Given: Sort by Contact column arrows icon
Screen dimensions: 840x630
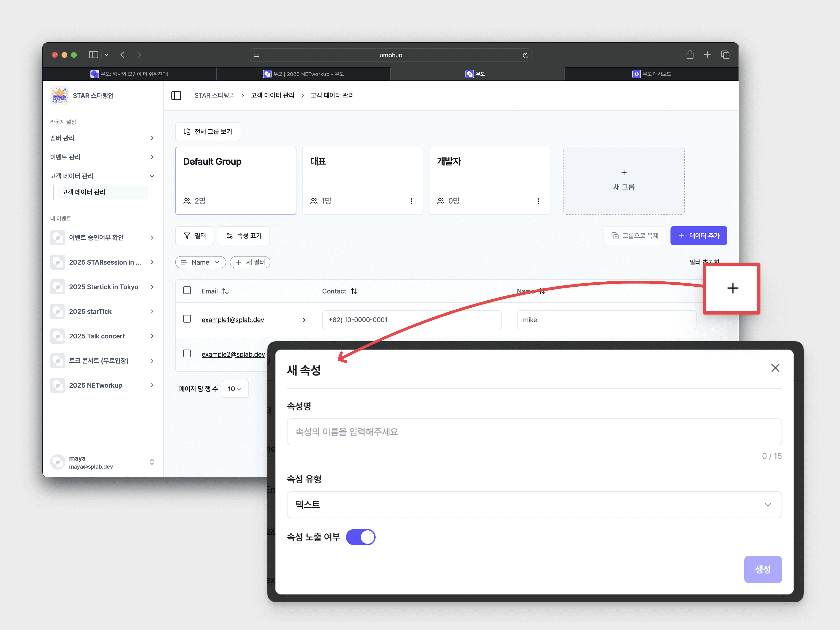Looking at the screenshot, I should coord(354,291).
